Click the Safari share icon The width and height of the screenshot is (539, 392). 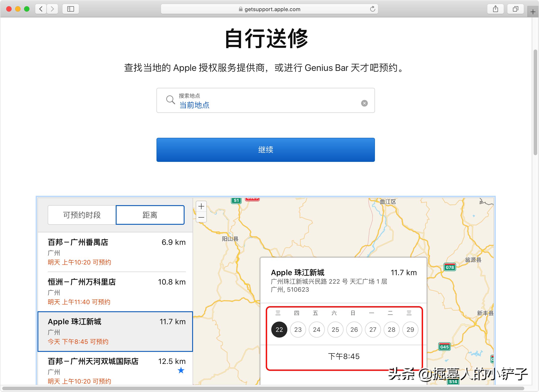click(495, 9)
